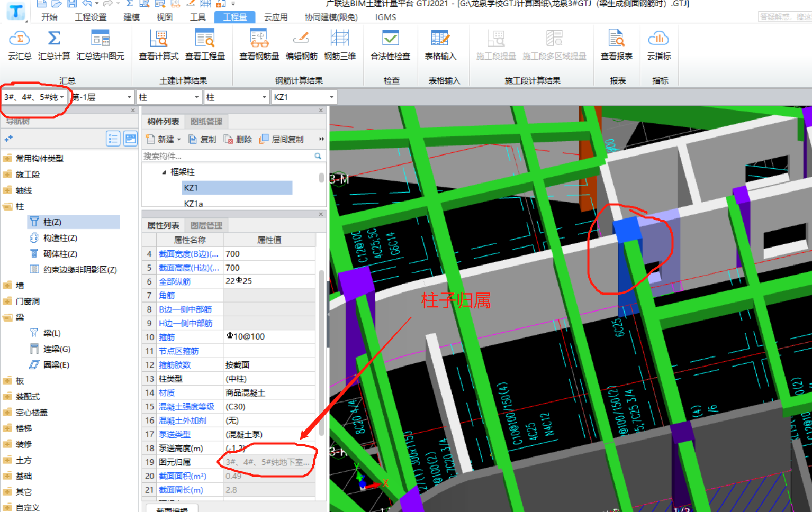812x512 pixels.
Task: Open 查看计算式 view formula
Action: point(159,45)
